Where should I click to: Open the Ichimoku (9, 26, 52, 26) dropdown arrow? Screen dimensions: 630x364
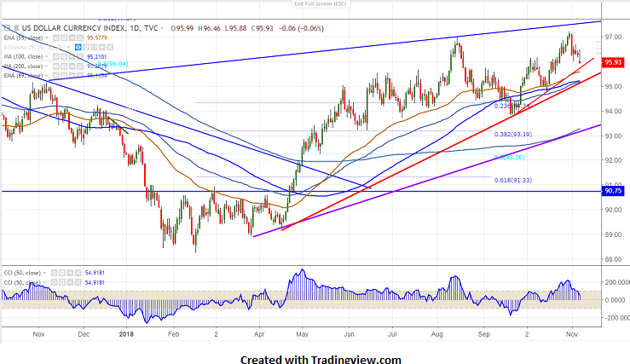pyautogui.click(x=68, y=48)
